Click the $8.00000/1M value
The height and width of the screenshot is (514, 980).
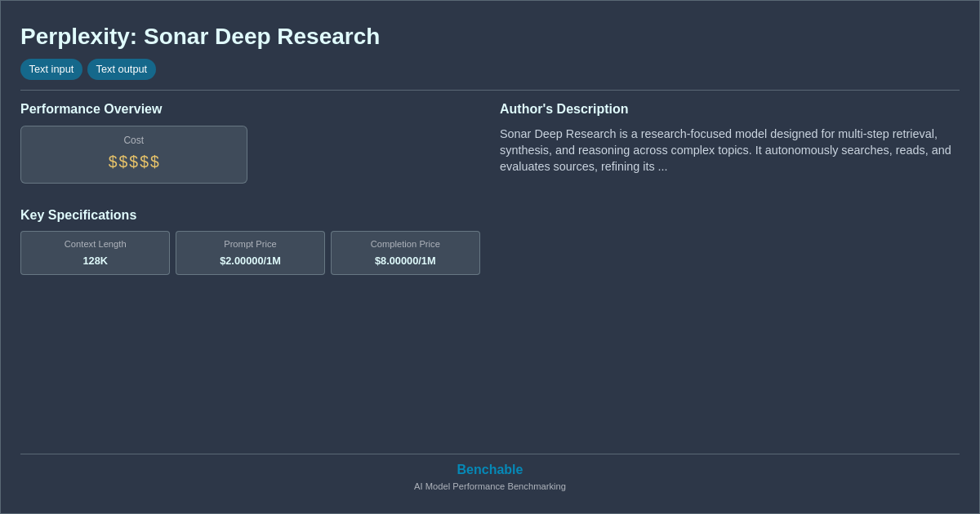coord(405,261)
